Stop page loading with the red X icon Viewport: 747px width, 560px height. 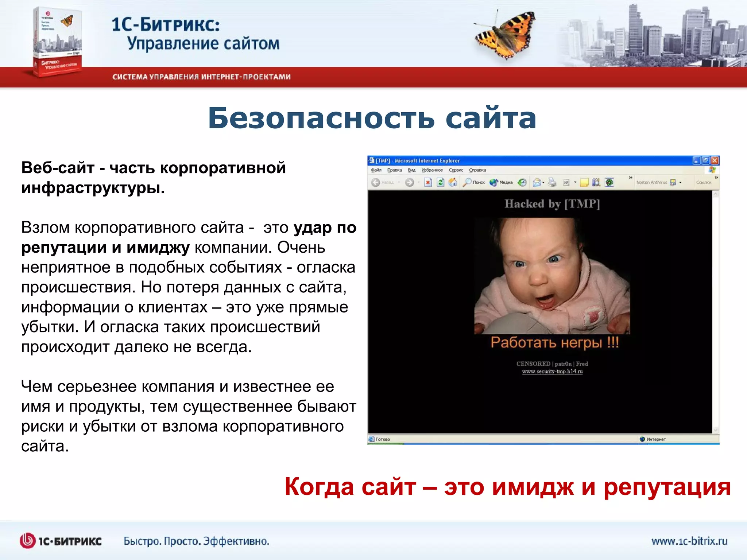[428, 182]
